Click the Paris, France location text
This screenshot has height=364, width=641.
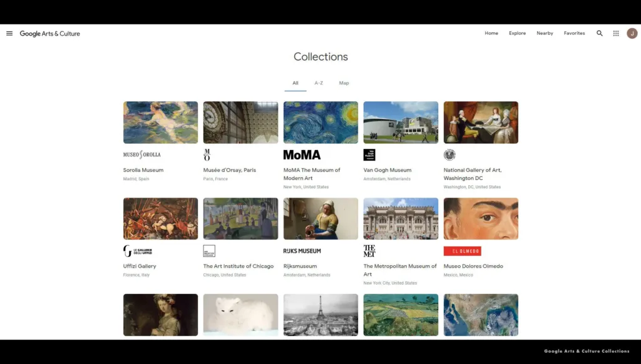[x=215, y=179]
